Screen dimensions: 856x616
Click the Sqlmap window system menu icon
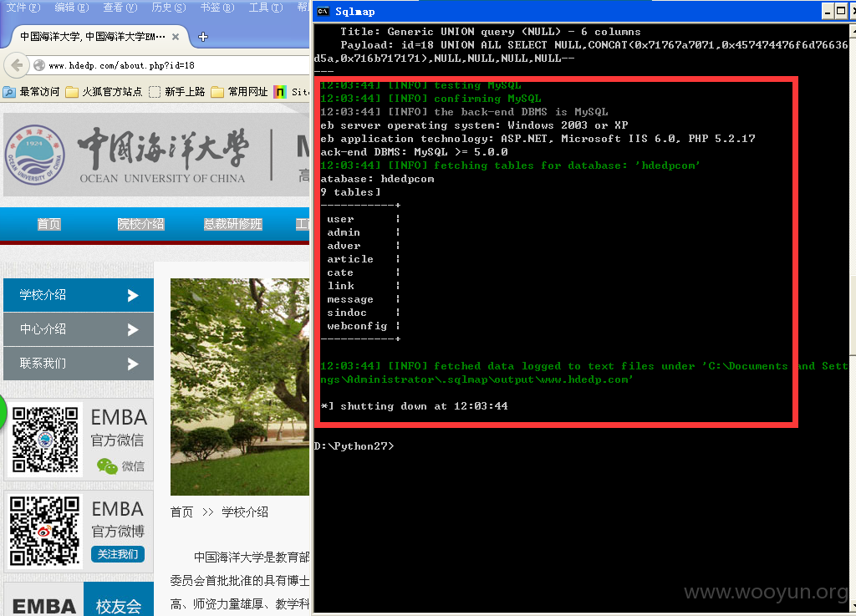324,12
